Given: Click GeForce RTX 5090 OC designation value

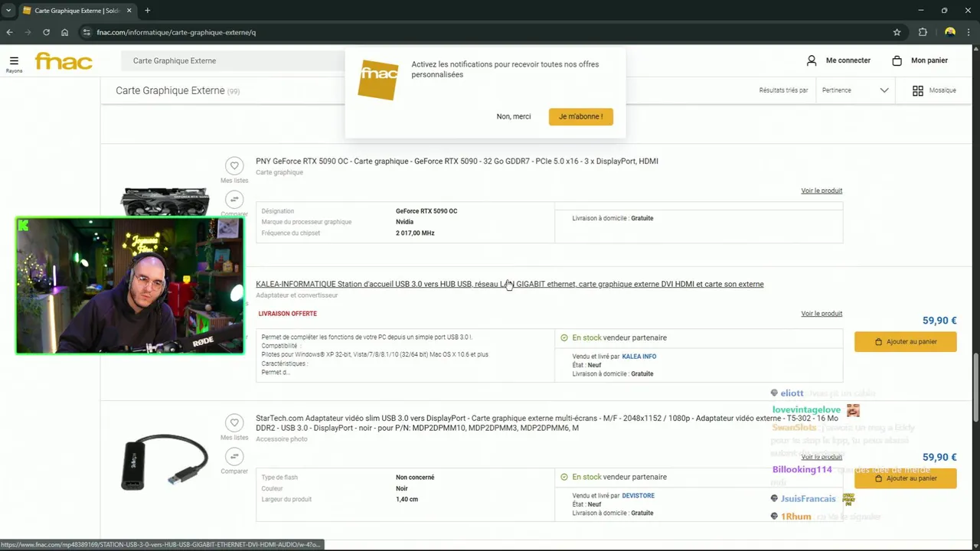Looking at the screenshot, I should coord(426,211).
